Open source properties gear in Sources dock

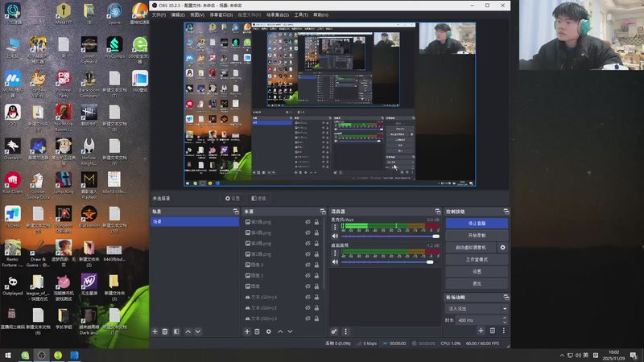[269, 331]
